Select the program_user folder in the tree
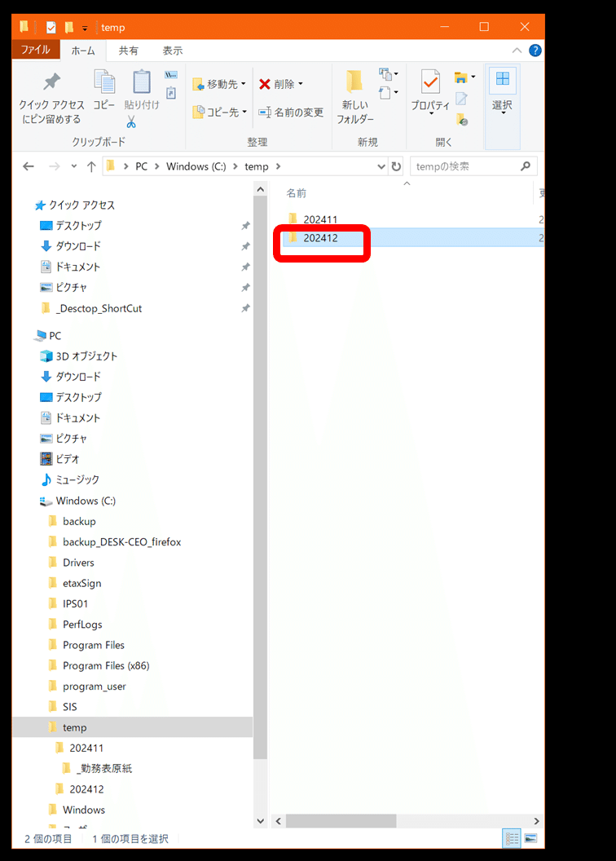The image size is (616, 861). click(x=87, y=687)
